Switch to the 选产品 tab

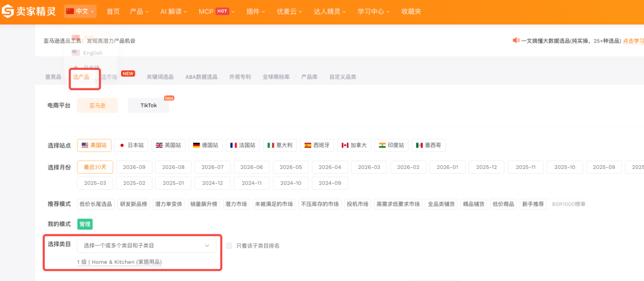pyautogui.click(x=81, y=77)
